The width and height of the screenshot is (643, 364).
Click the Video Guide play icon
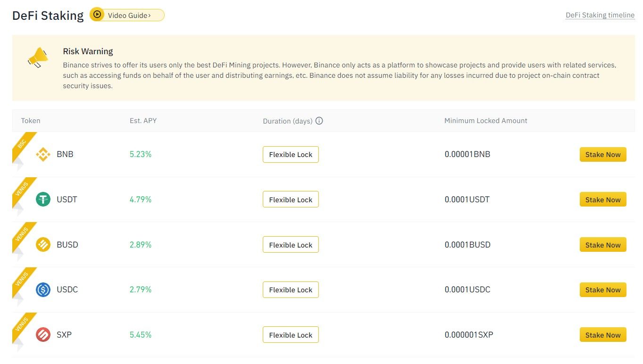tap(97, 15)
